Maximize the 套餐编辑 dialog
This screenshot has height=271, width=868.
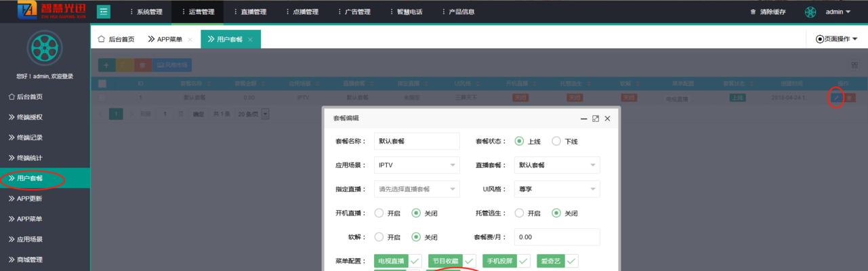tap(596, 119)
